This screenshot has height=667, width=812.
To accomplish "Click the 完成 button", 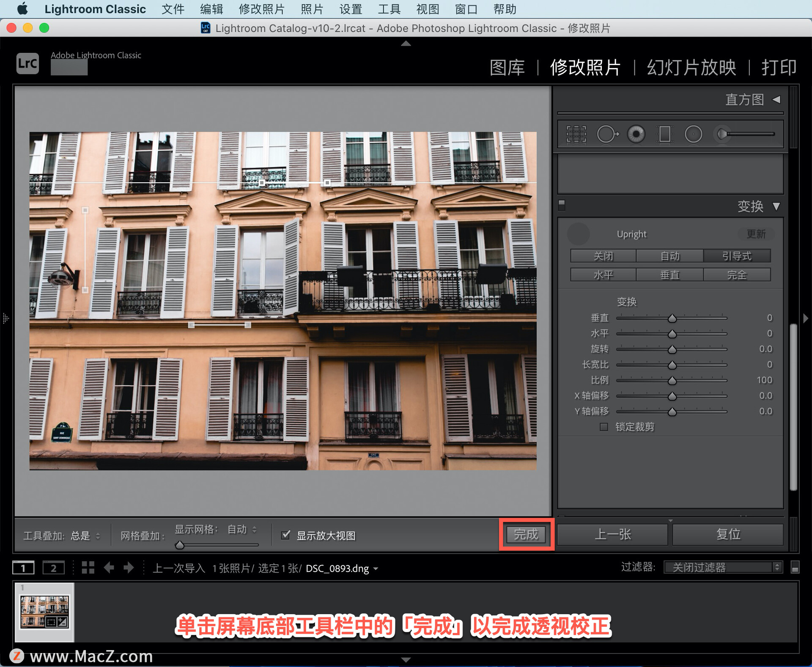I will 526,534.
